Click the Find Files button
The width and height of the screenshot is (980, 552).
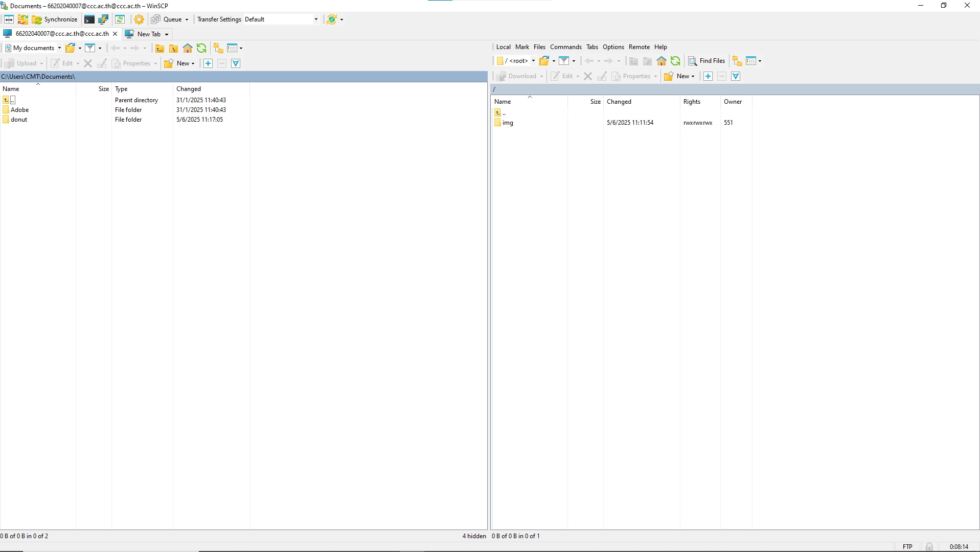[706, 61]
